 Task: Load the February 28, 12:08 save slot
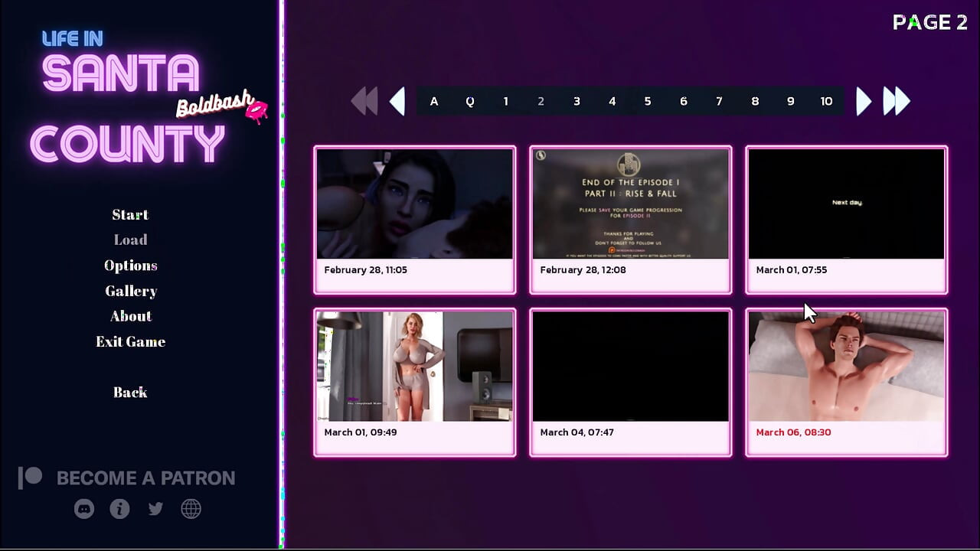pyautogui.click(x=630, y=219)
